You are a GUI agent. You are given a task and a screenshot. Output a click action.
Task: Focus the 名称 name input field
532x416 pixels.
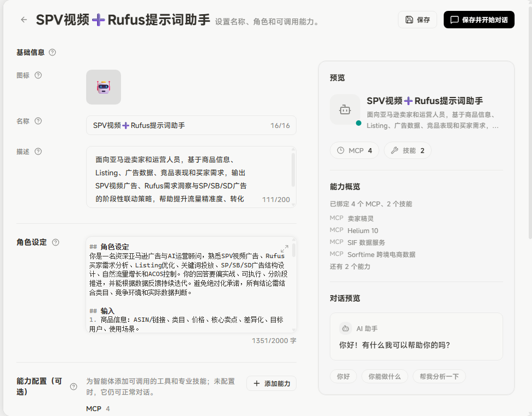pyautogui.click(x=191, y=125)
